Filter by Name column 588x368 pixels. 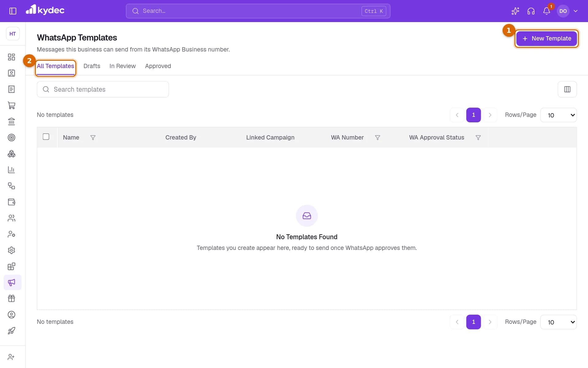(x=93, y=138)
